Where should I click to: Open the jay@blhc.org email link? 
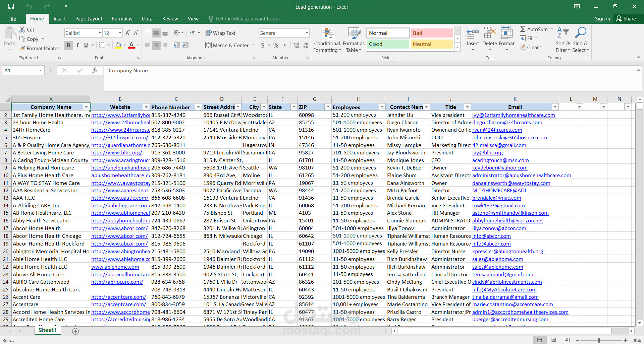pyautogui.click(x=487, y=153)
